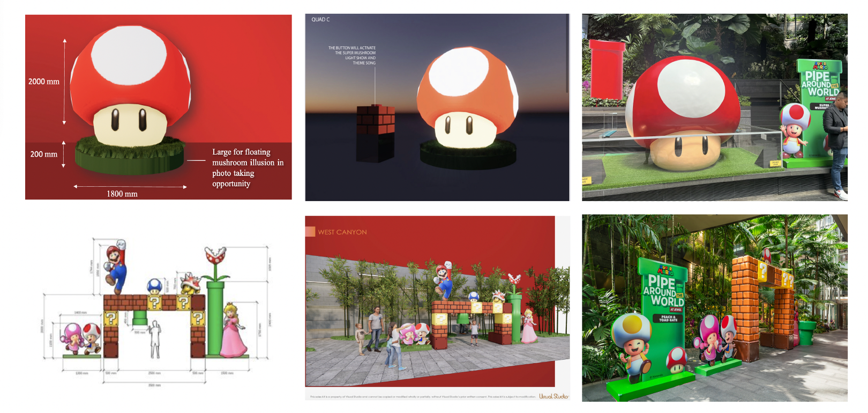Click the Toadette and Toad pair in elevation drawing
The height and width of the screenshot is (413, 868).
tap(81, 339)
